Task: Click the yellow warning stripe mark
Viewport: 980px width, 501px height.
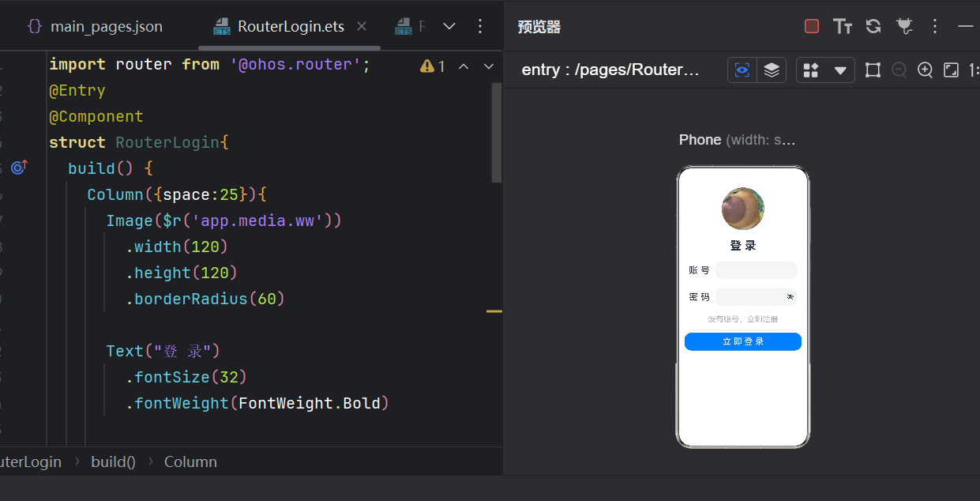Action: 494,311
